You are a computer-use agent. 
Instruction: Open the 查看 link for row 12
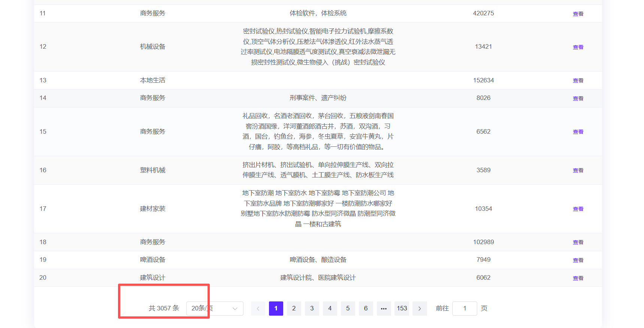[578, 47]
